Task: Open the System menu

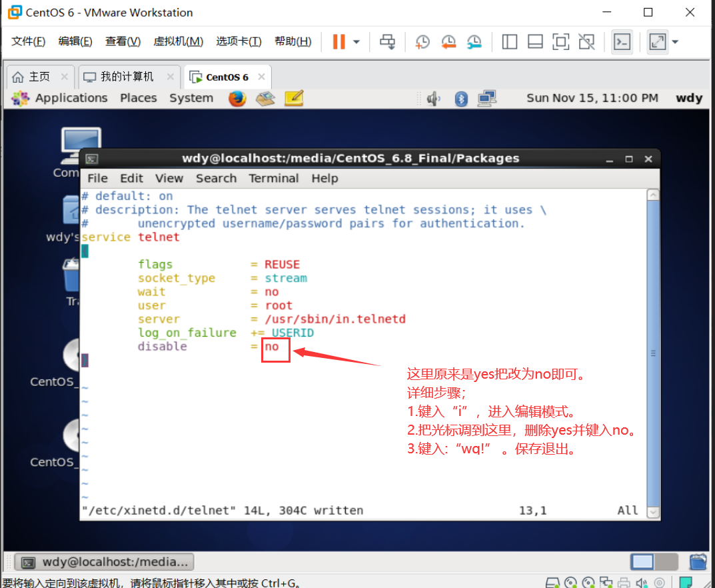Action: point(191,98)
